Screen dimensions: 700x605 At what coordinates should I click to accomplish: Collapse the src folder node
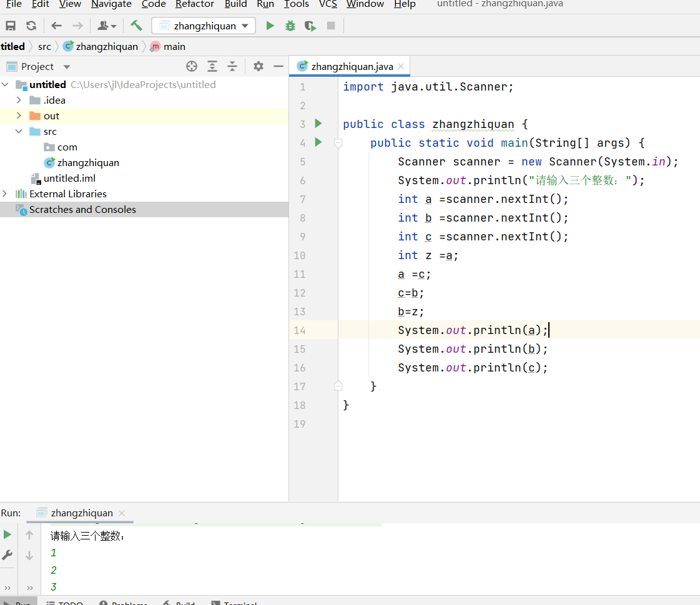[x=19, y=131]
